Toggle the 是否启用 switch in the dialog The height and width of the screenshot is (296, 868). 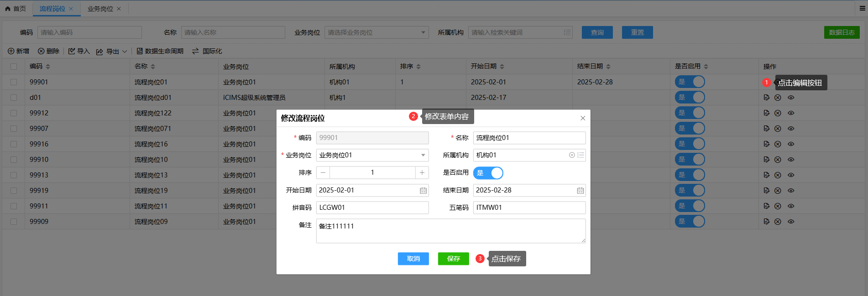pos(488,173)
